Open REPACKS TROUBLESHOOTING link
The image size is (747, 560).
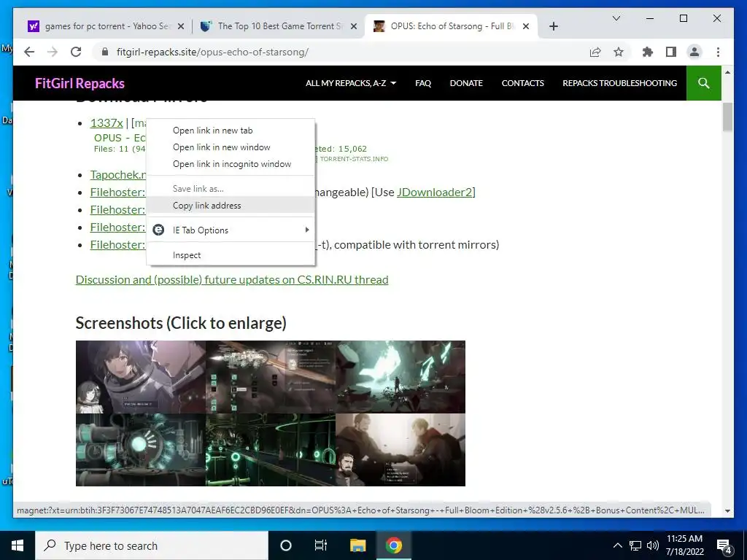click(619, 83)
